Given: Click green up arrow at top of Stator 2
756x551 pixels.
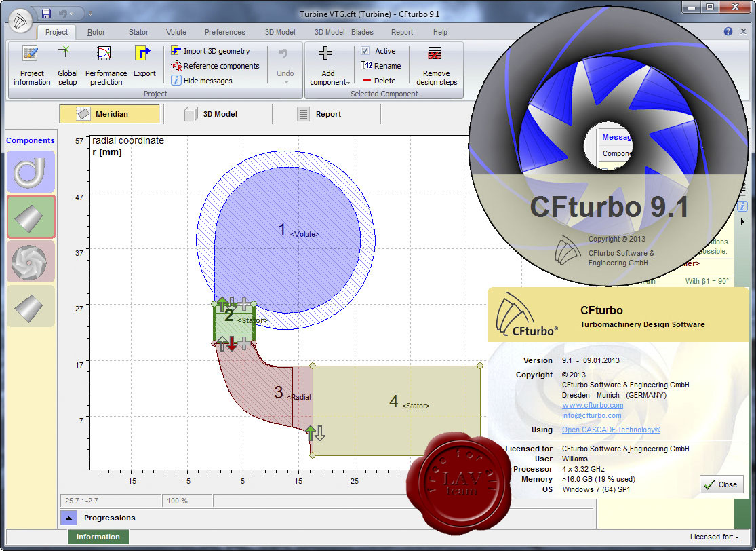Looking at the screenshot, I should (x=222, y=304).
